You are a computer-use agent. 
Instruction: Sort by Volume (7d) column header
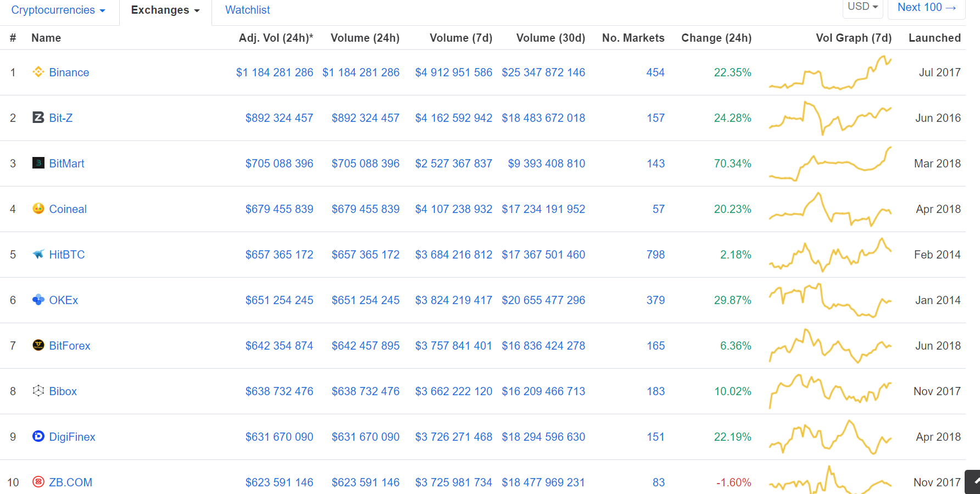click(x=461, y=38)
